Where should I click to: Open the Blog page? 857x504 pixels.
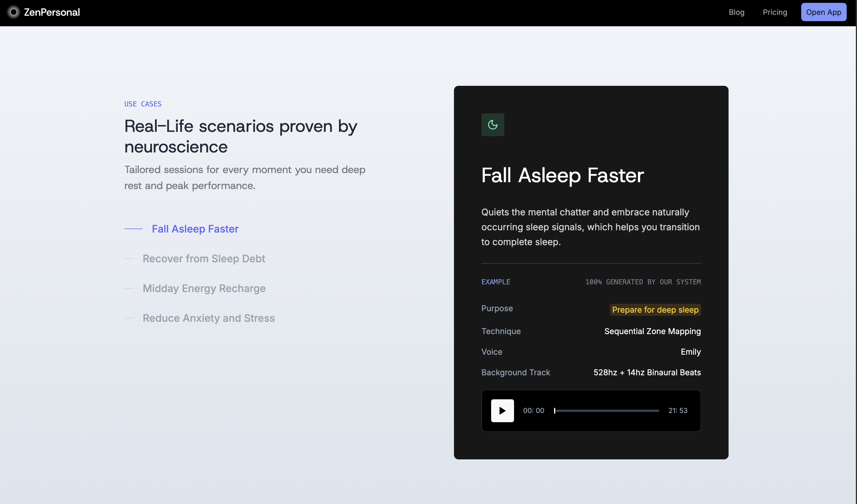[x=736, y=12]
